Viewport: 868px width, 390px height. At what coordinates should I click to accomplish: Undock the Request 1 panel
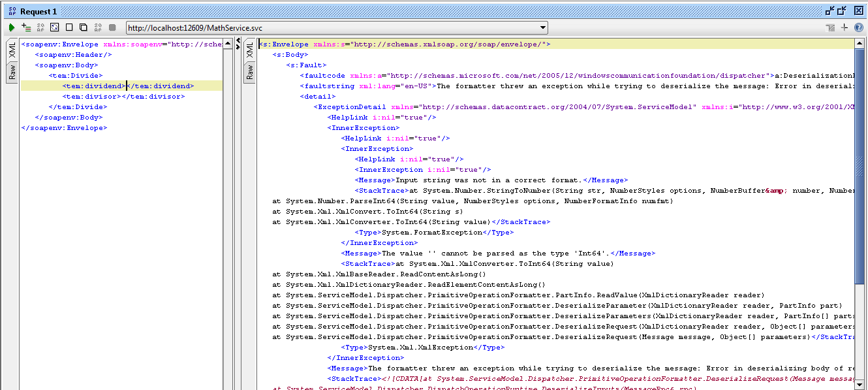tap(830, 10)
